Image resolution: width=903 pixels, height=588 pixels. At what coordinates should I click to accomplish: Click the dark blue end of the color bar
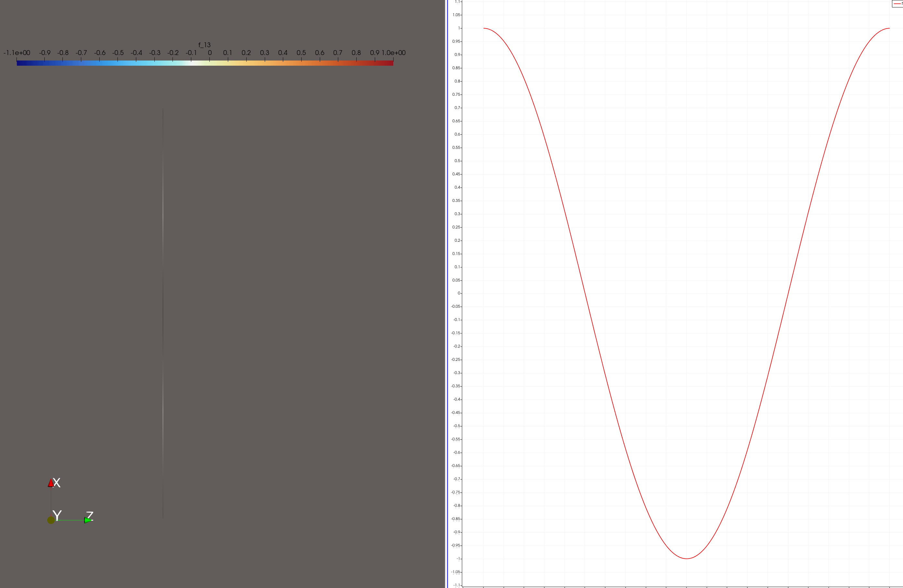click(x=19, y=63)
